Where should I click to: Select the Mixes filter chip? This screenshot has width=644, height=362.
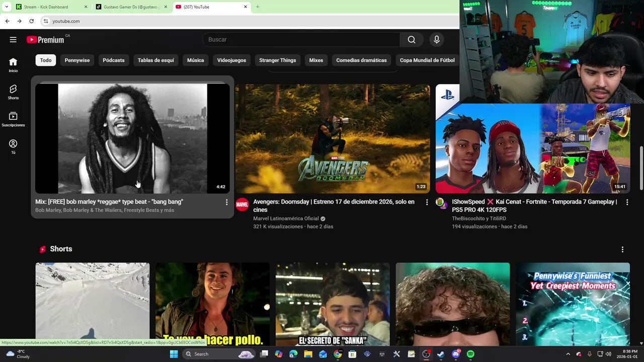click(316, 60)
